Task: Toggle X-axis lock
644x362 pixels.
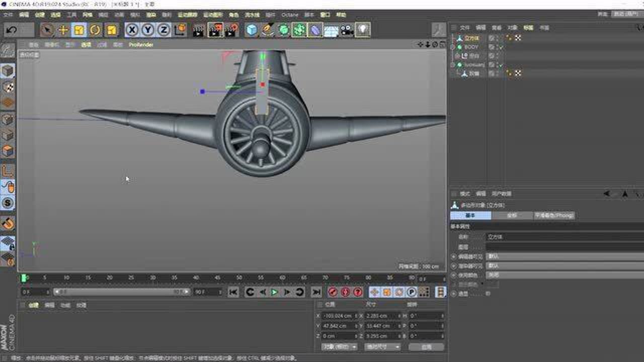Action: click(x=132, y=30)
